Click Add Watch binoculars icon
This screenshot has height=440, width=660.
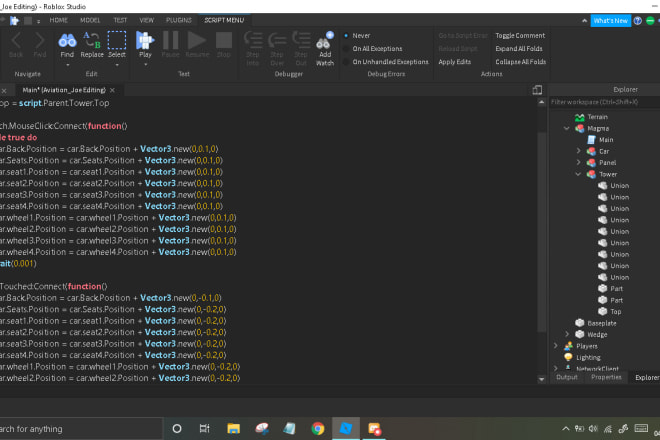[x=325, y=48]
